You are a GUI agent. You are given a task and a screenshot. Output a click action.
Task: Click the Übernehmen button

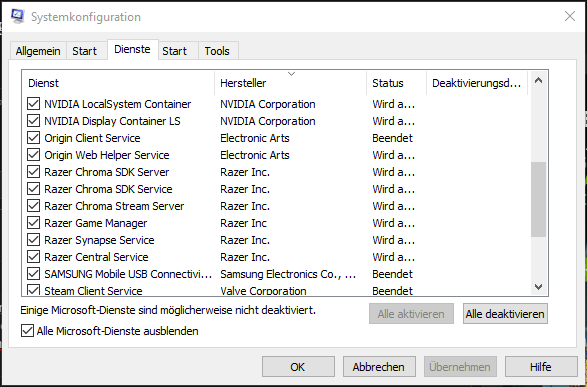pos(460,367)
